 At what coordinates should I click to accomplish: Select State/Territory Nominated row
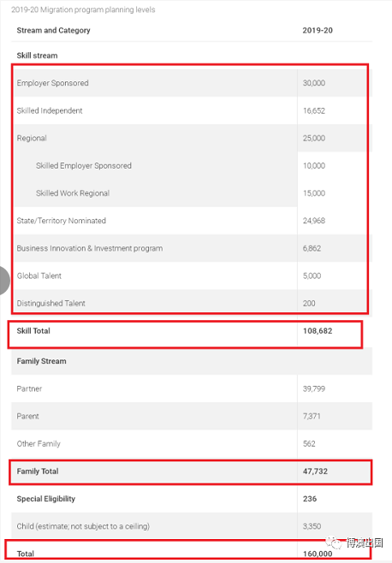(192, 221)
